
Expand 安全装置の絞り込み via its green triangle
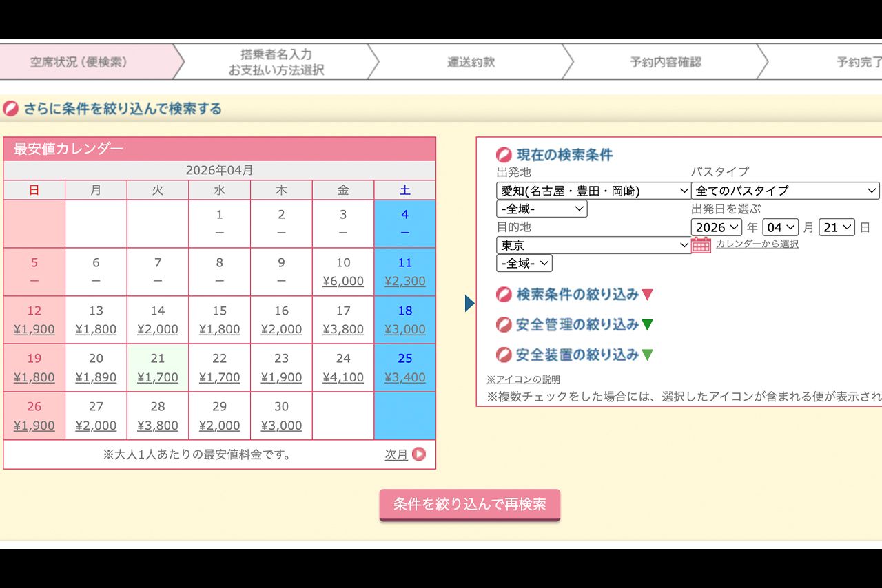(x=646, y=355)
